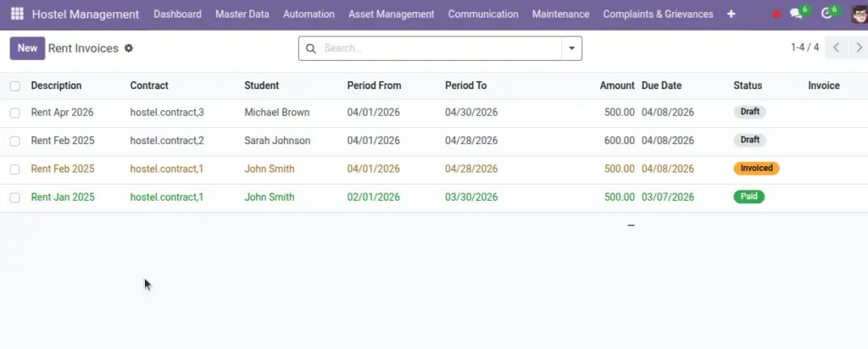The image size is (868, 349).
Task: Open the apps grid menu icon
Action: pos(17,14)
